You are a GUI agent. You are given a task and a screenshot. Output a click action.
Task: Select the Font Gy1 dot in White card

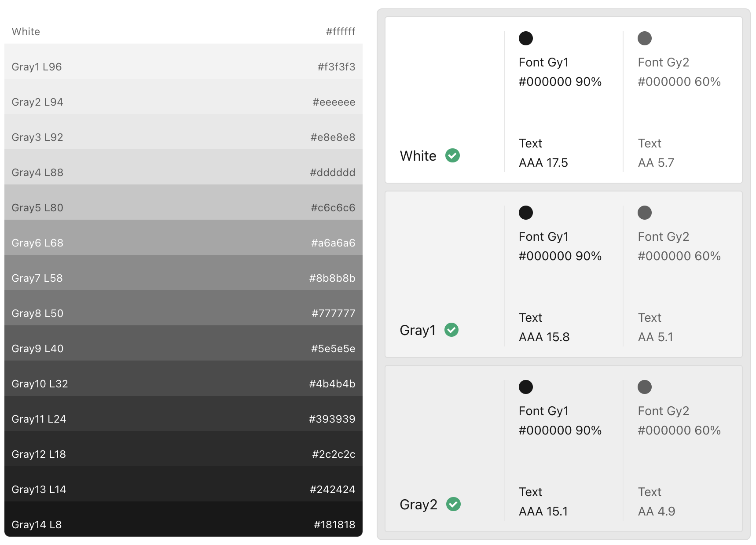[526, 38]
